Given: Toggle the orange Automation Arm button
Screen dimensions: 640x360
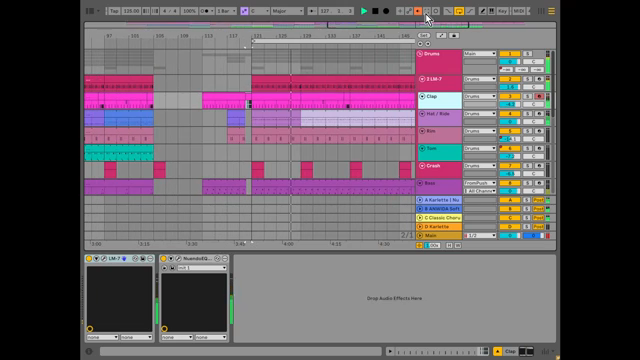Looking at the screenshot, I should pos(418,11).
